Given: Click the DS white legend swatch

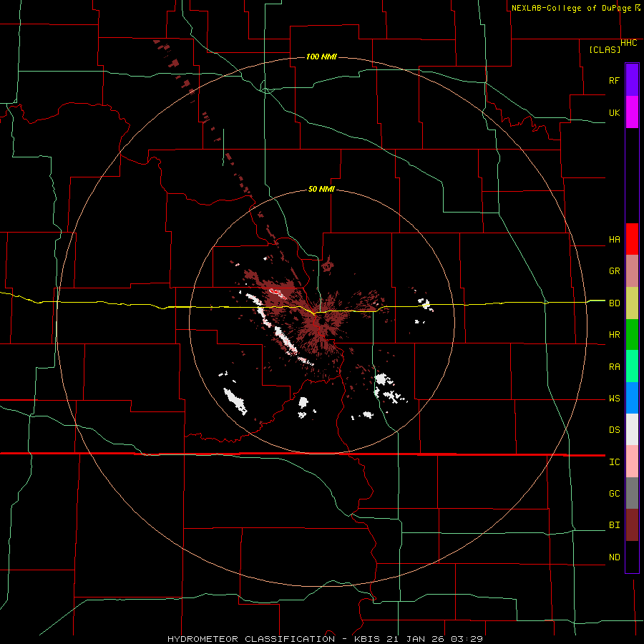Looking at the screenshot, I should coord(632,429).
